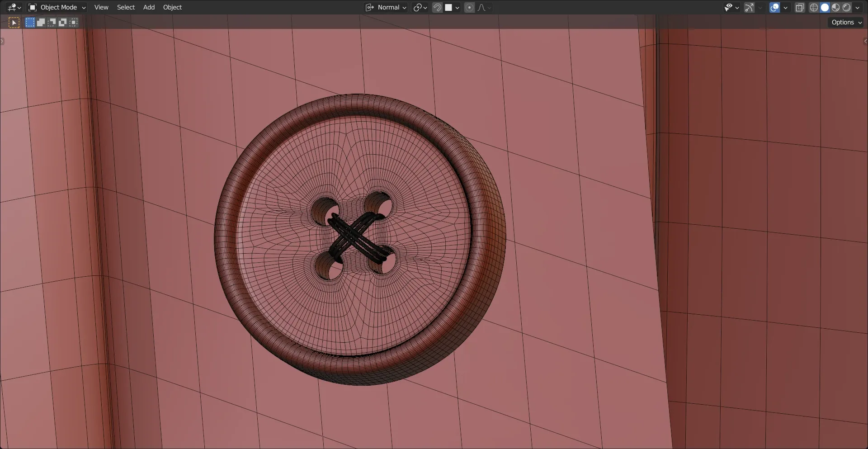Toggle viewport gizmos display
The height and width of the screenshot is (449, 868).
750,7
